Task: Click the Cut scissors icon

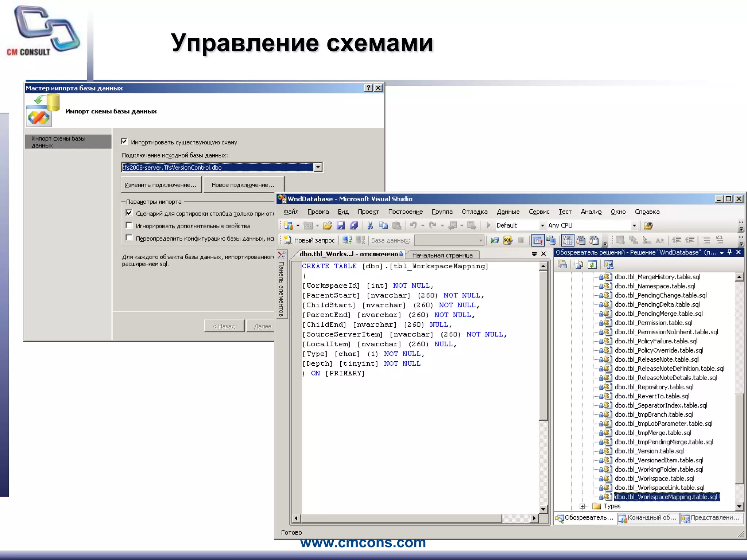Action: pyautogui.click(x=370, y=226)
